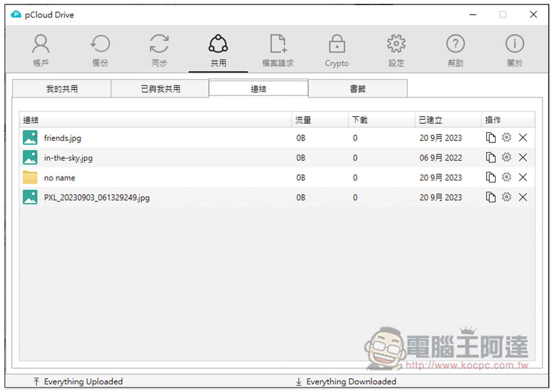Delete the friends.jpg link
The image size is (553, 392).
[523, 138]
